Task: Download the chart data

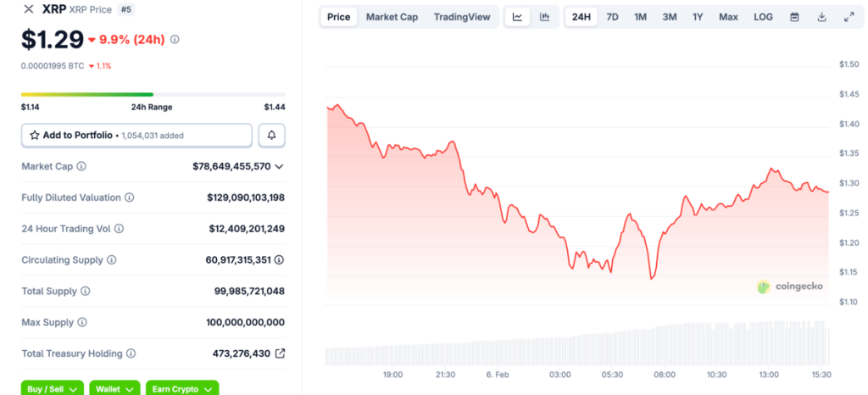Action: pyautogui.click(x=821, y=17)
